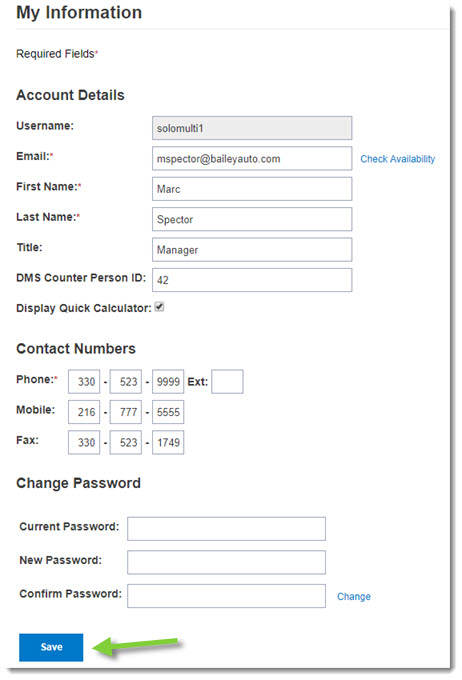Image resolution: width=462 pixels, height=680 pixels.
Task: Click the Phone area code box
Action: point(84,382)
